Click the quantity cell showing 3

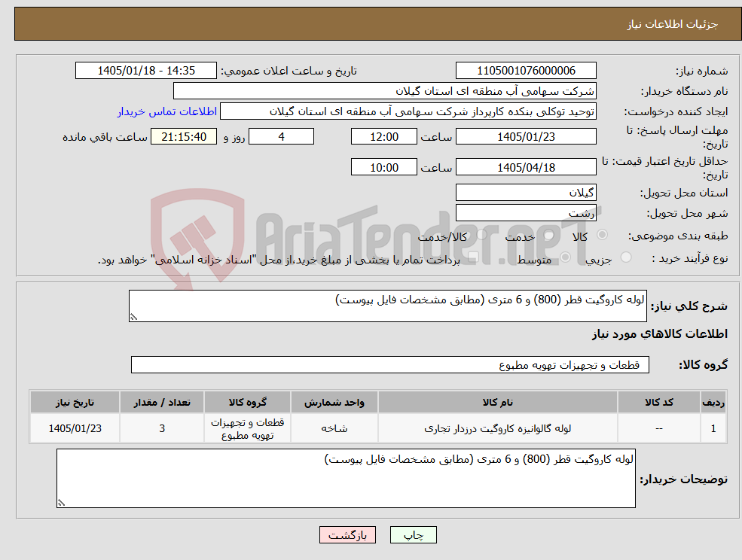tap(162, 428)
